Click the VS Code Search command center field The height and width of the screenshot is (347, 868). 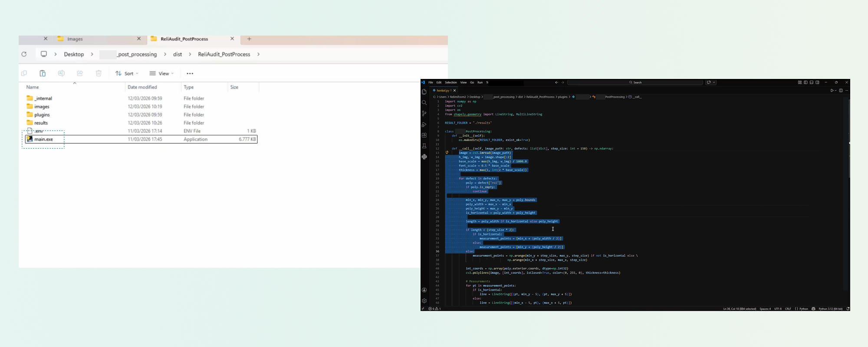click(635, 82)
